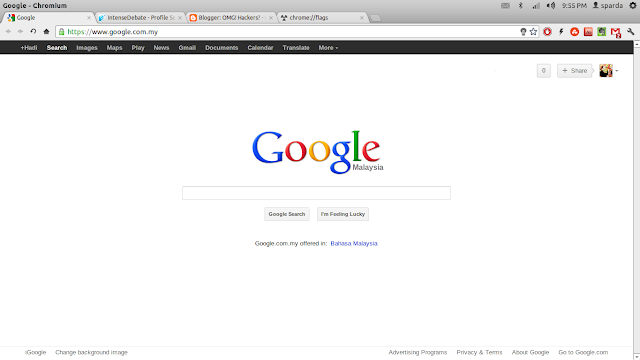Screen dimensions: 640x360
Task: Open Maps in the Google bar
Action: (114, 48)
